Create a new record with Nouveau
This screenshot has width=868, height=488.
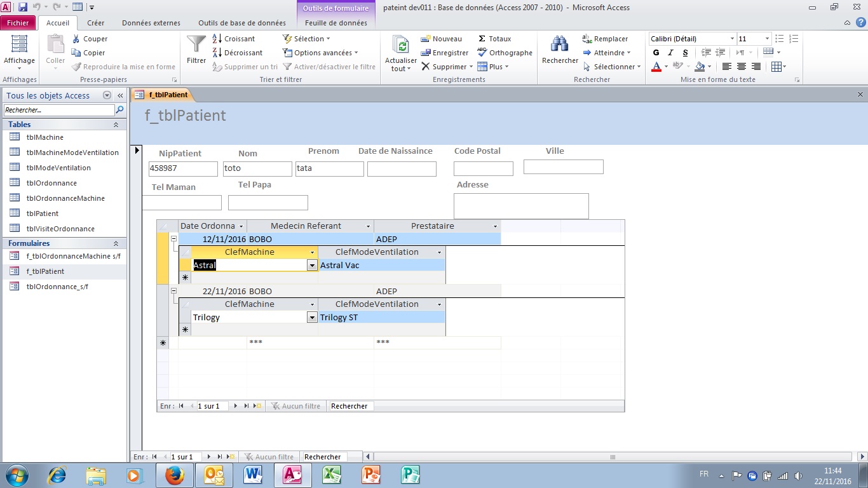point(442,39)
